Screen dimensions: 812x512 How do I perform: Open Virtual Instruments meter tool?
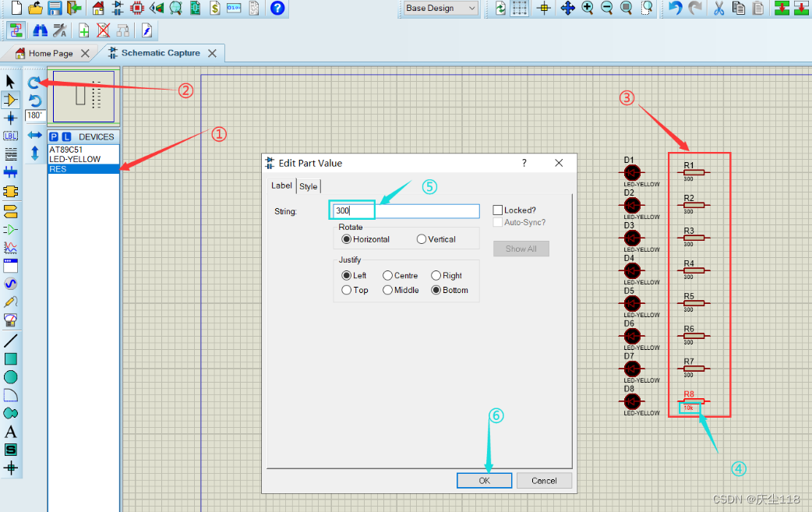[10, 320]
